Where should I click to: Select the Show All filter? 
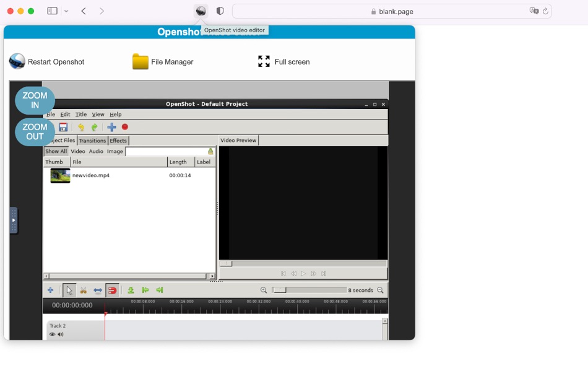coord(56,151)
